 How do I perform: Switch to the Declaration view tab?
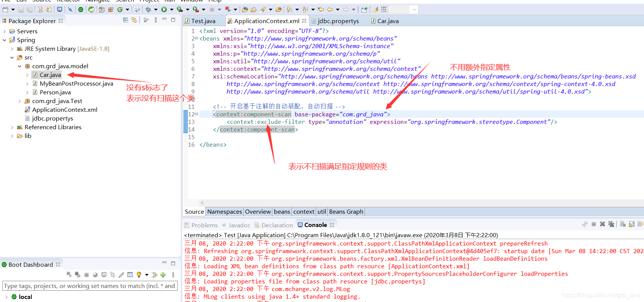(274, 225)
